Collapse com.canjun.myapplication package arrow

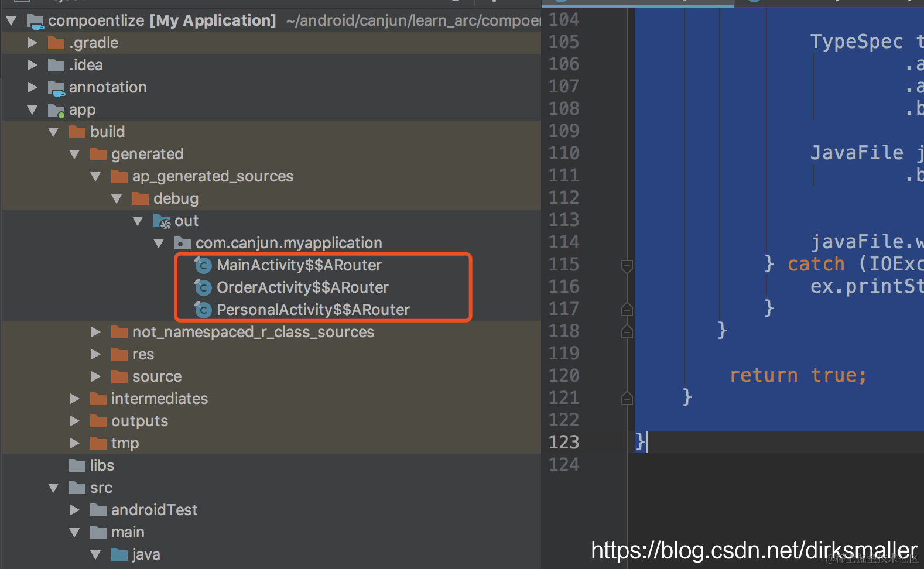(159, 243)
